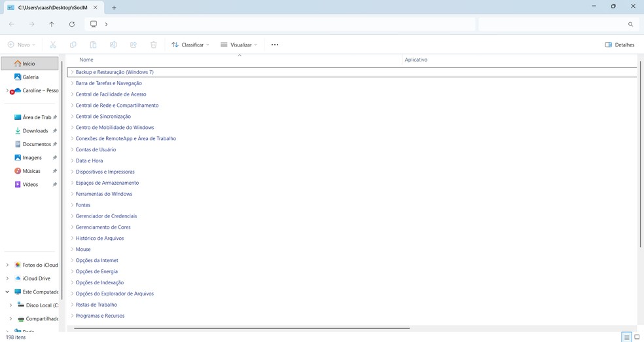This screenshot has width=644, height=342.
Task: Expand Fotos do iCloud node
Action: pyautogui.click(x=7, y=265)
